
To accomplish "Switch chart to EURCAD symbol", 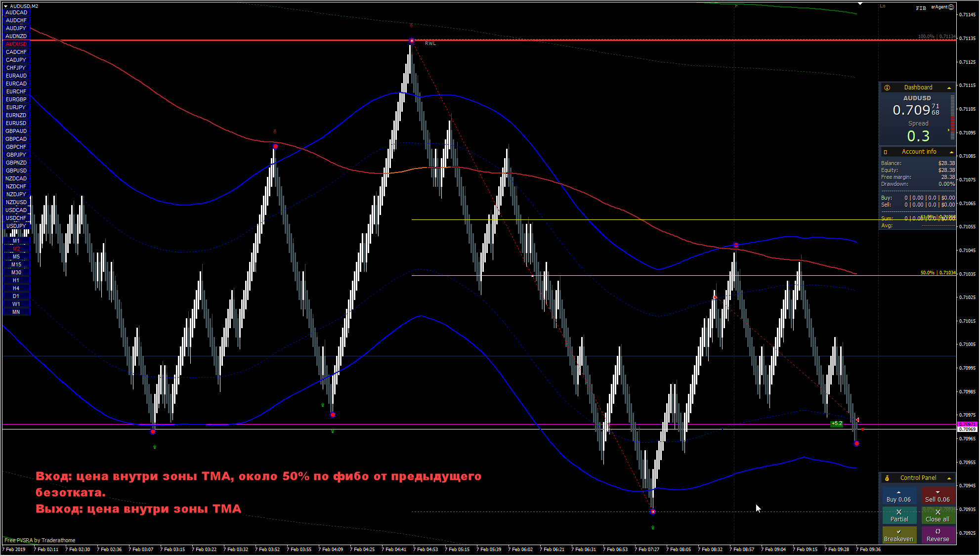I will 16,84.
